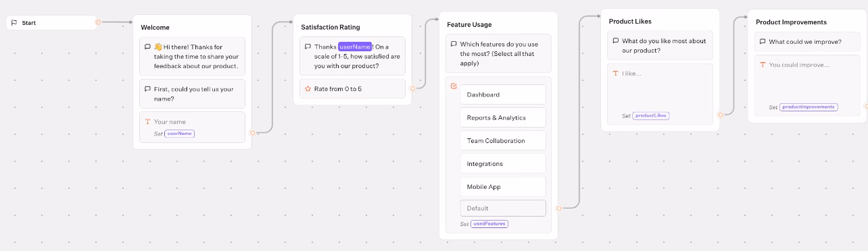This screenshot has width=868, height=251.
Task: Select the Team Collaboration choice
Action: click(x=502, y=140)
